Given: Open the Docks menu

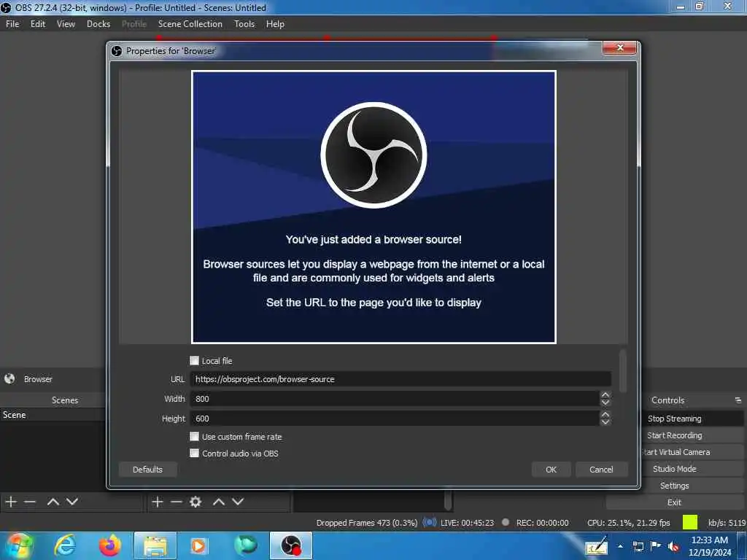Looking at the screenshot, I should pos(98,24).
